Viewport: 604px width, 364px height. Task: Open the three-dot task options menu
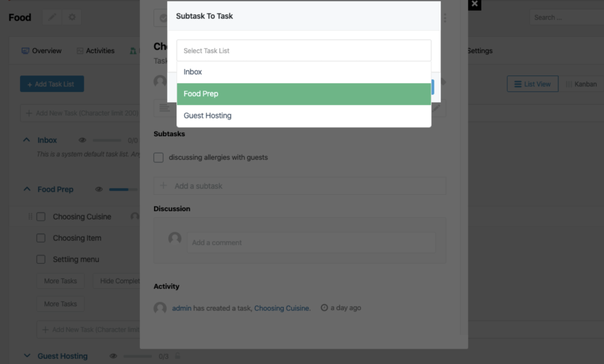tap(445, 18)
